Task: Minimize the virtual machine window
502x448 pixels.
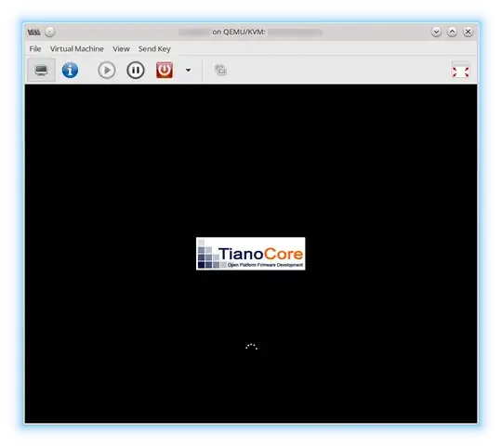Action: tap(436, 32)
